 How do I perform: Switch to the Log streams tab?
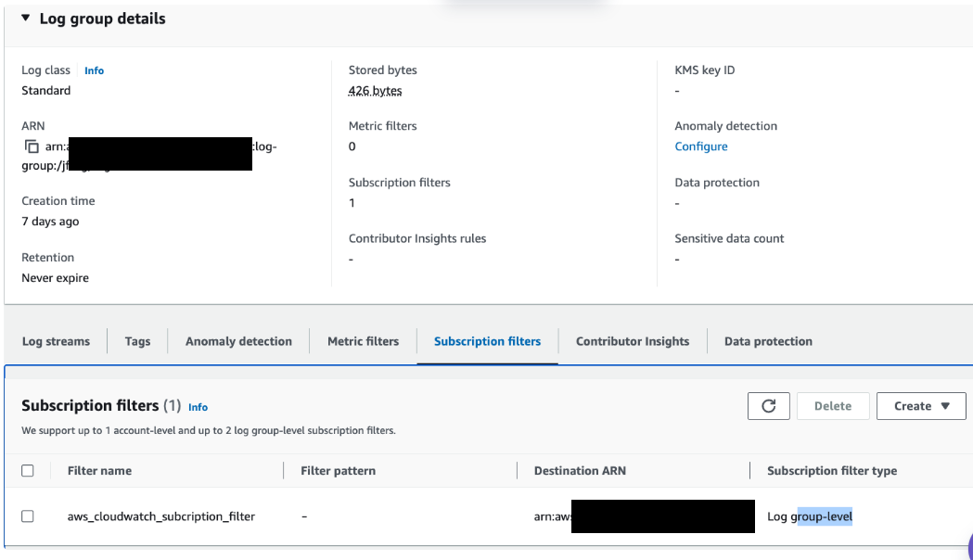56,340
